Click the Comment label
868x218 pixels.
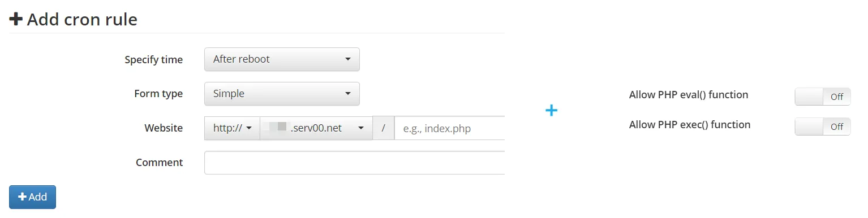159,163
